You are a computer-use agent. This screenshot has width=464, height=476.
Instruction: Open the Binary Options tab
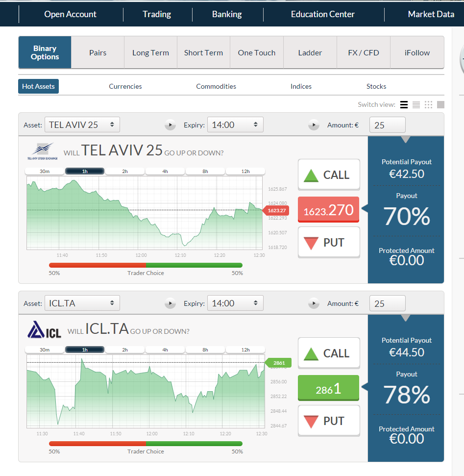(x=45, y=52)
